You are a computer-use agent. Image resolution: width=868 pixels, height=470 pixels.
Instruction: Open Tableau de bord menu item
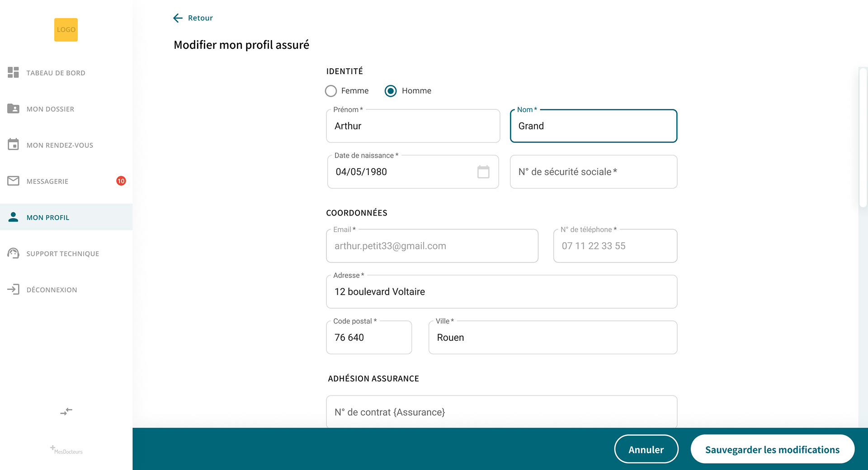click(66, 73)
